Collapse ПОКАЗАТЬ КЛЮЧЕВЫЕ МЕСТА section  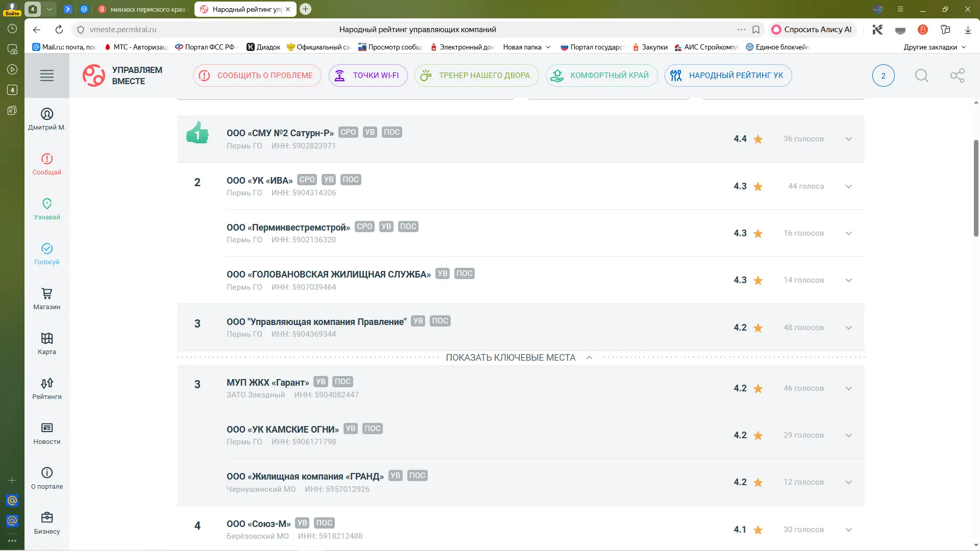click(520, 358)
